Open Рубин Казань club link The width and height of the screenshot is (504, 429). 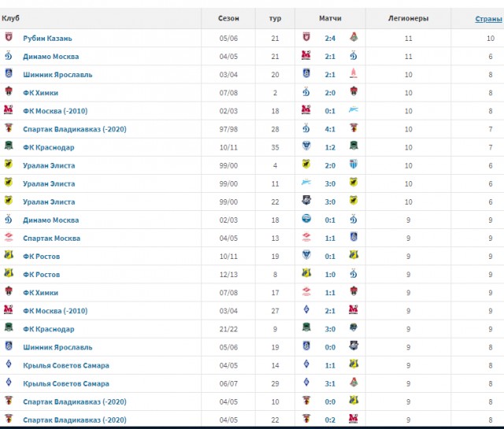pos(47,39)
